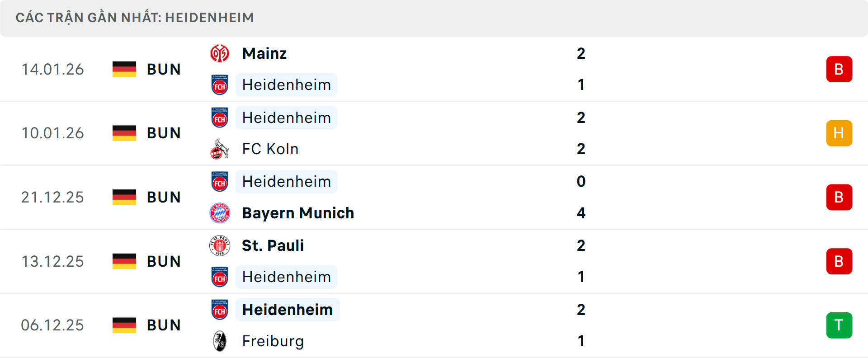Click the yellow H badge for the FC Koln draw
The height and width of the screenshot is (358, 868).
click(x=839, y=133)
